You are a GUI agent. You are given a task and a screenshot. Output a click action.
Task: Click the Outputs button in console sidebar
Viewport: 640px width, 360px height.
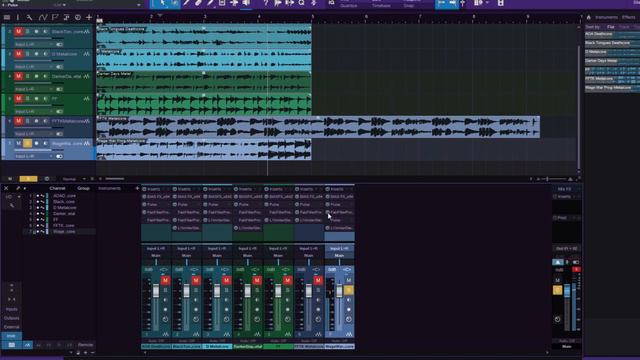tap(11, 318)
